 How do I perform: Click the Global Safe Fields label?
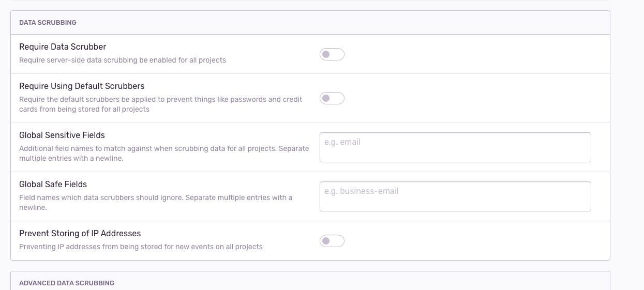[x=53, y=184]
